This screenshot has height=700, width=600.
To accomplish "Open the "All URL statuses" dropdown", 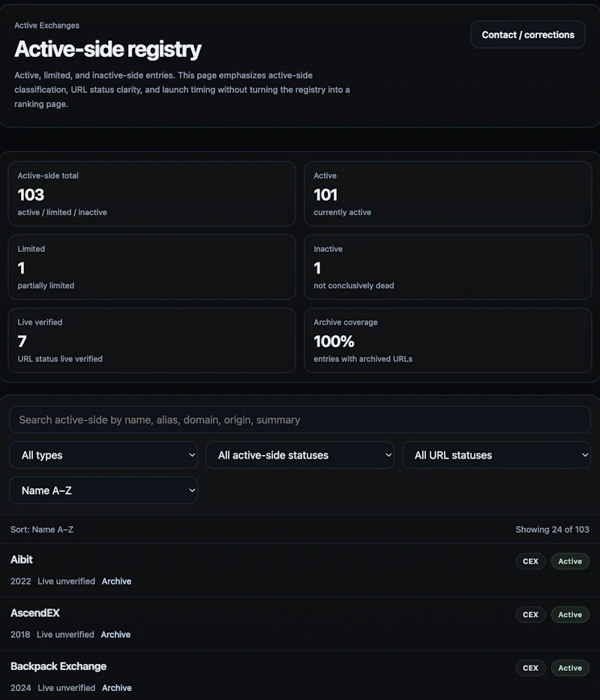I will (x=496, y=455).
